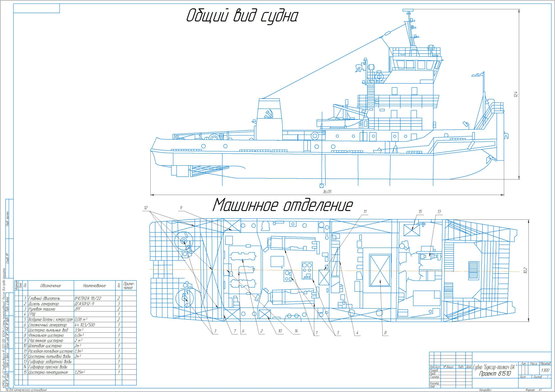This screenshot has width=555, height=392.
Task: Click the "0,08 м3" value
Action: pyautogui.click(x=81, y=319)
